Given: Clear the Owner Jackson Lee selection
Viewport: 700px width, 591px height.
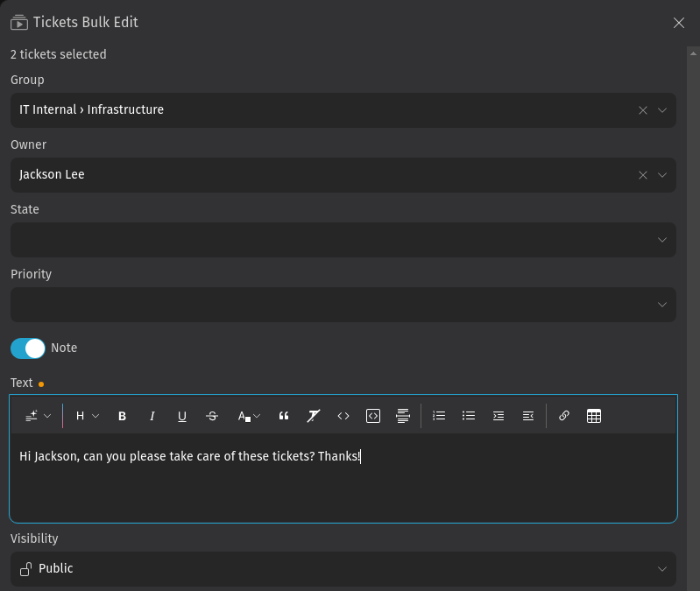Looking at the screenshot, I should [x=643, y=175].
